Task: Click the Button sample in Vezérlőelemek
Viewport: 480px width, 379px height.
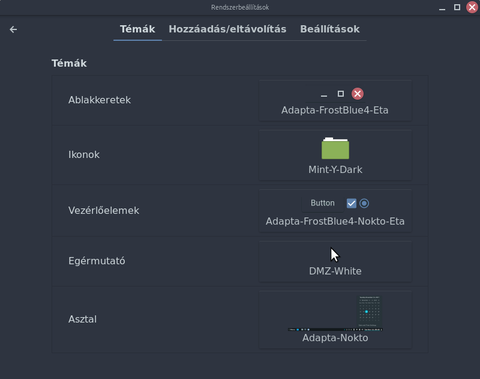Action: (x=322, y=203)
